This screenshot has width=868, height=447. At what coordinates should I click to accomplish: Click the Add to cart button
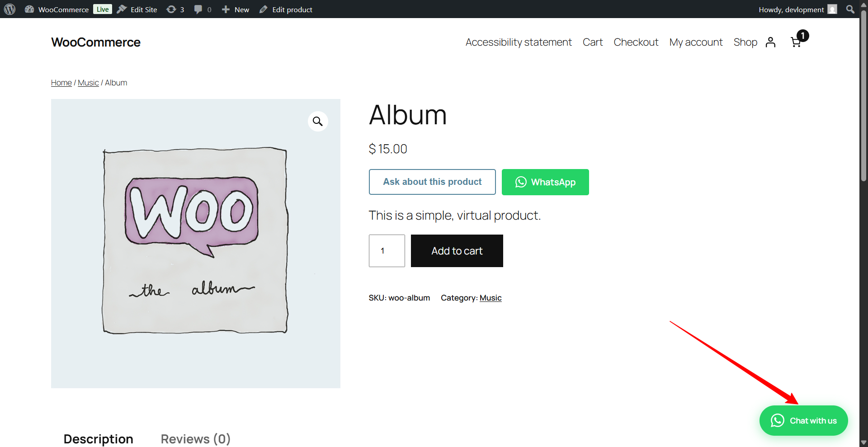coord(457,251)
